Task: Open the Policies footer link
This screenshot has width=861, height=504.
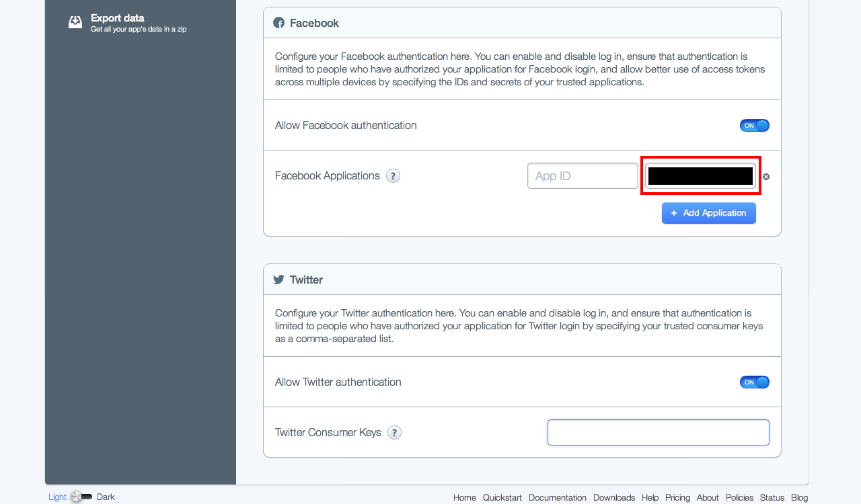Action: (739, 498)
